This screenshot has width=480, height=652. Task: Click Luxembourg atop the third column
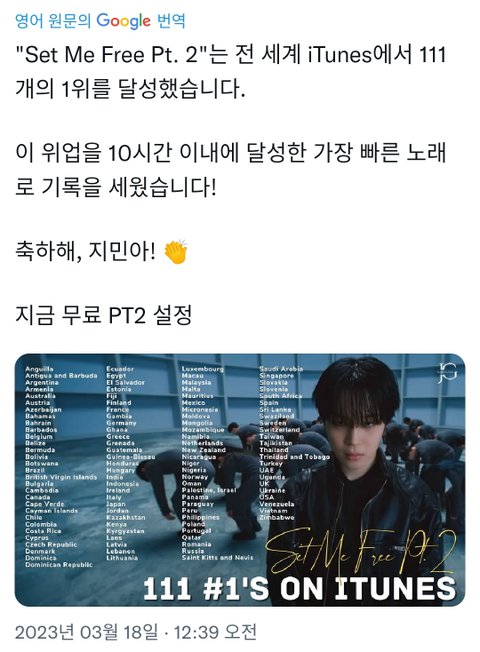pos(203,369)
